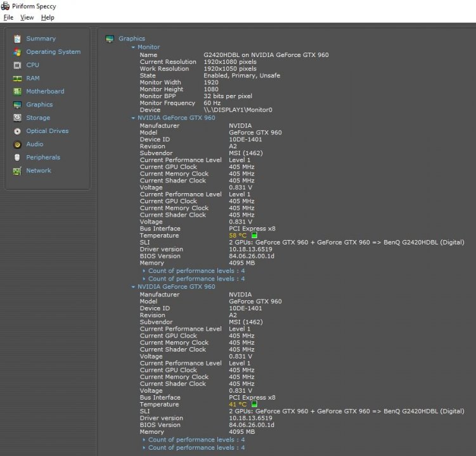
Task: Open the Operating System section
Action: pyautogui.click(x=53, y=52)
